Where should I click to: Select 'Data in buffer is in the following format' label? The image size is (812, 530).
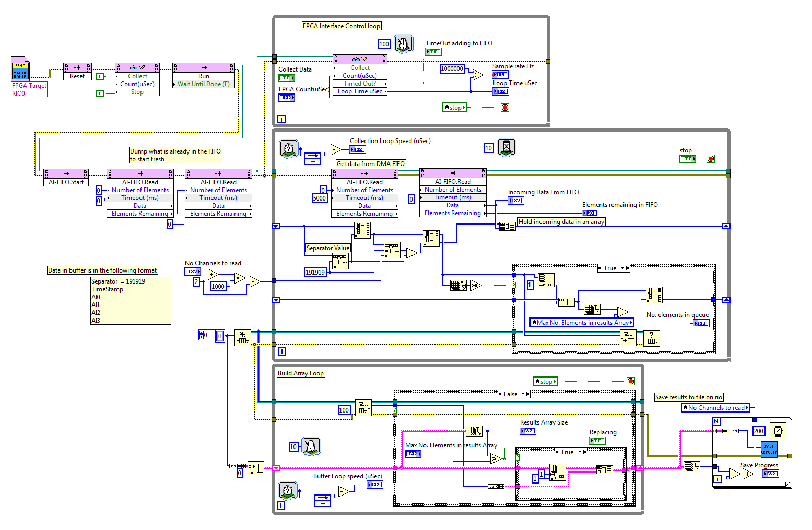[102, 270]
